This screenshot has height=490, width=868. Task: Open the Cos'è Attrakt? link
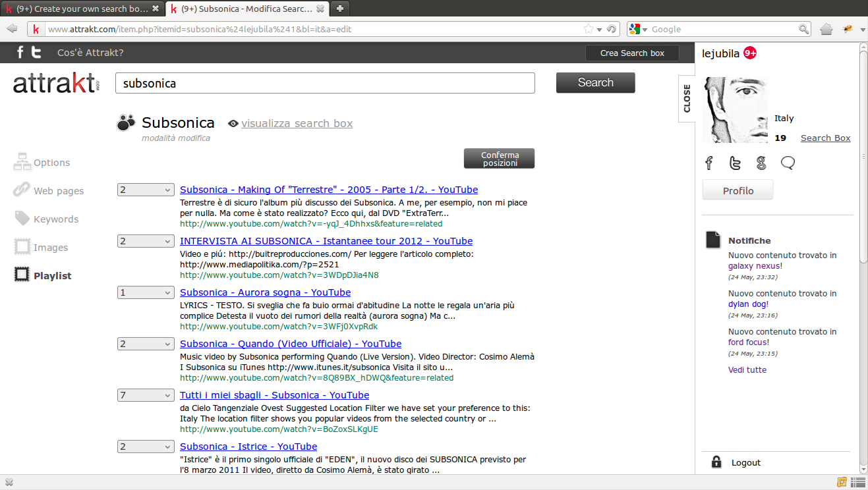point(90,53)
